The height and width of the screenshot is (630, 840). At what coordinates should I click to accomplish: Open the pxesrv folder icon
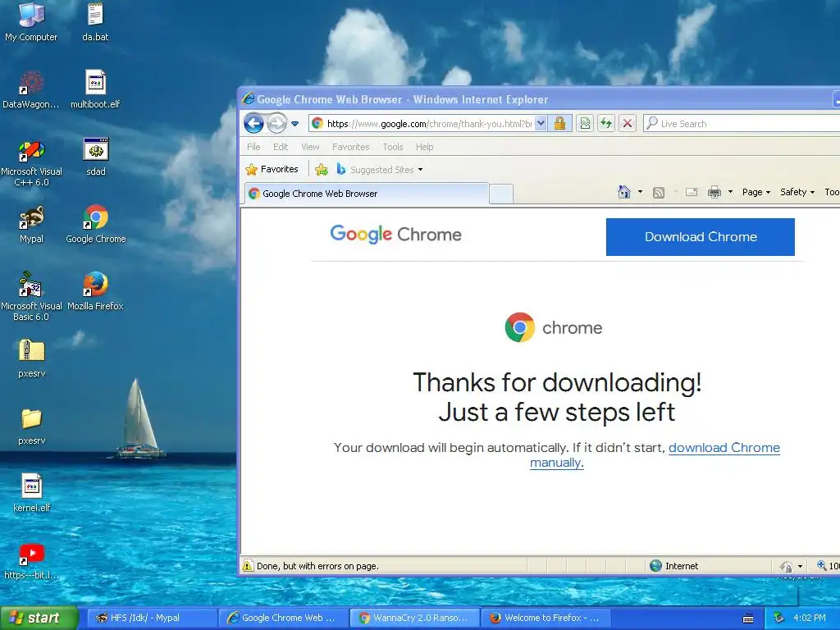point(32,426)
